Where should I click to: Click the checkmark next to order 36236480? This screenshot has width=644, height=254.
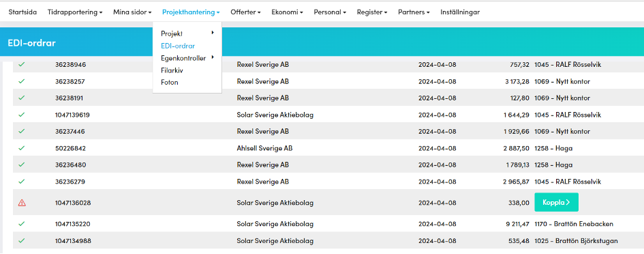coord(22,165)
